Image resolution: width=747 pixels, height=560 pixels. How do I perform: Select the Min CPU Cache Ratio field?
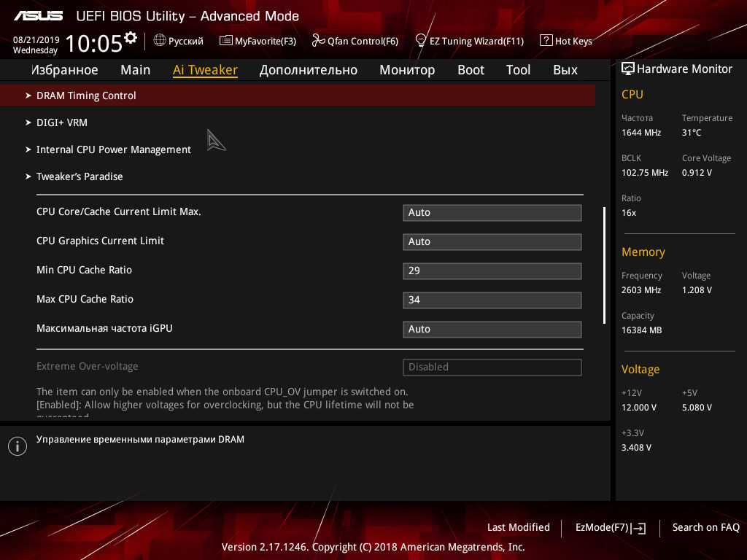(x=492, y=271)
